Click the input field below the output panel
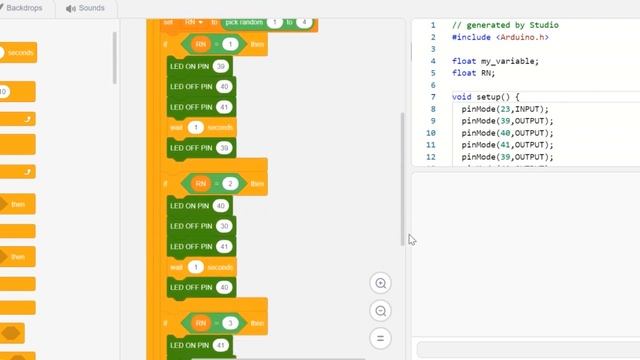The width and height of the screenshot is (640, 360). 528,350
